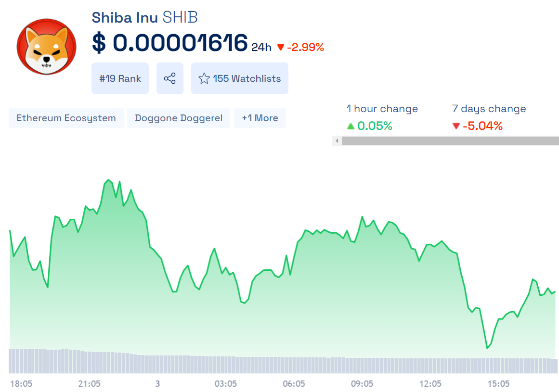
Task: Click the $ 0.00001616 price
Action: click(x=169, y=43)
